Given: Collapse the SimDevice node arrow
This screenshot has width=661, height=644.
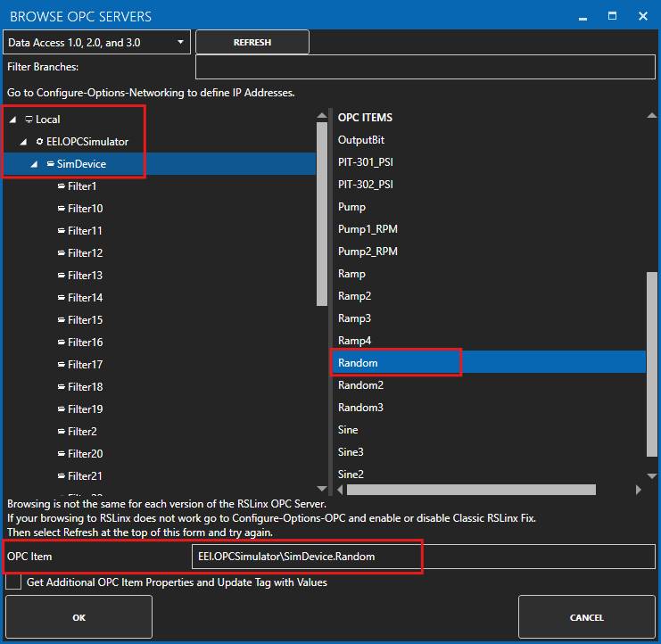Looking at the screenshot, I should tap(35, 164).
